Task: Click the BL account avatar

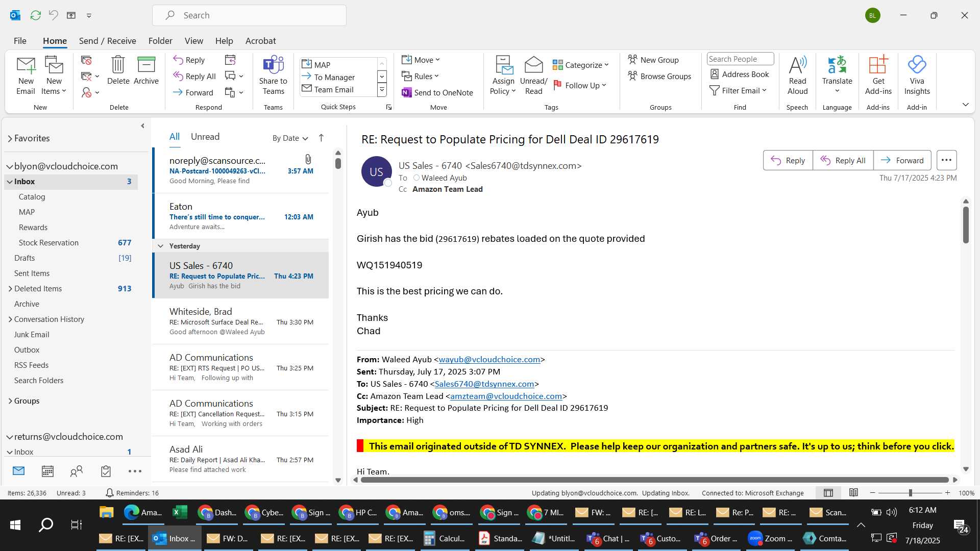Action: [872, 15]
